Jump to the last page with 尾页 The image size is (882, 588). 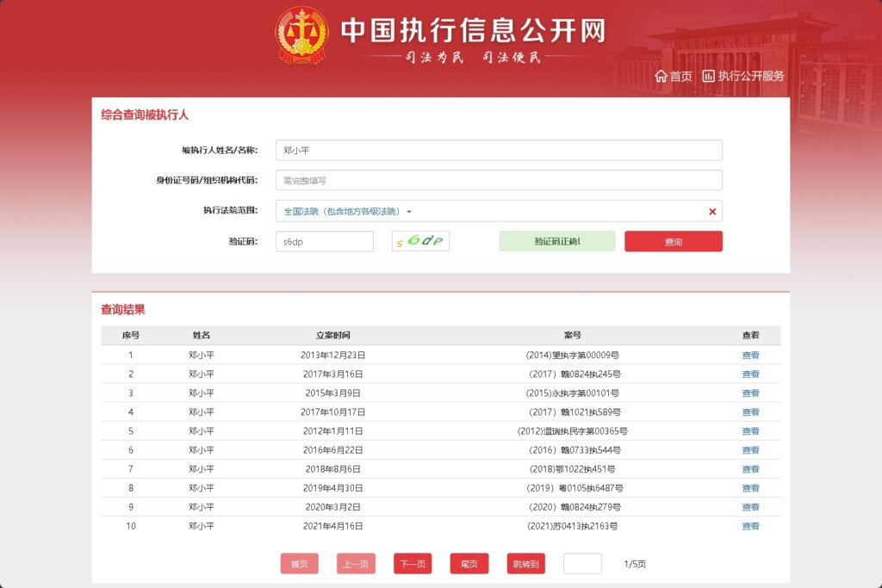469,563
